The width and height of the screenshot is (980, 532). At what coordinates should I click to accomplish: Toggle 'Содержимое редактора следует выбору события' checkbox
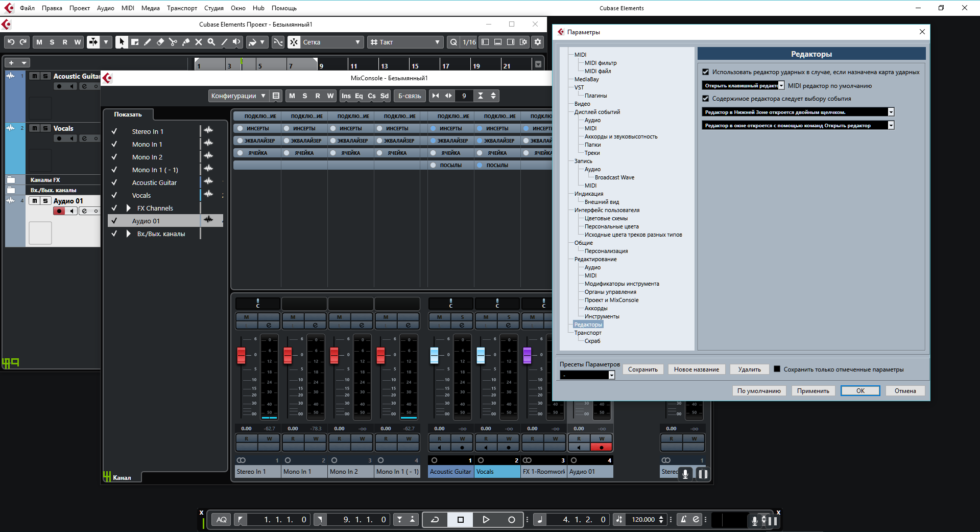click(x=706, y=99)
